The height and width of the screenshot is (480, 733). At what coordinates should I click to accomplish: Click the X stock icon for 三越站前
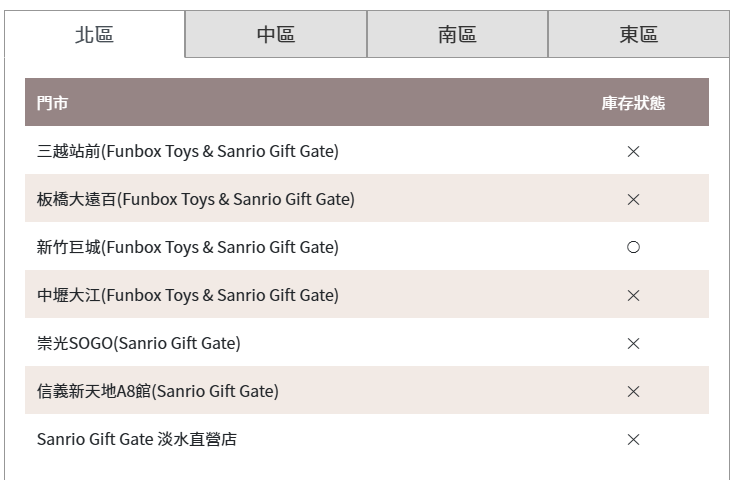tap(633, 151)
